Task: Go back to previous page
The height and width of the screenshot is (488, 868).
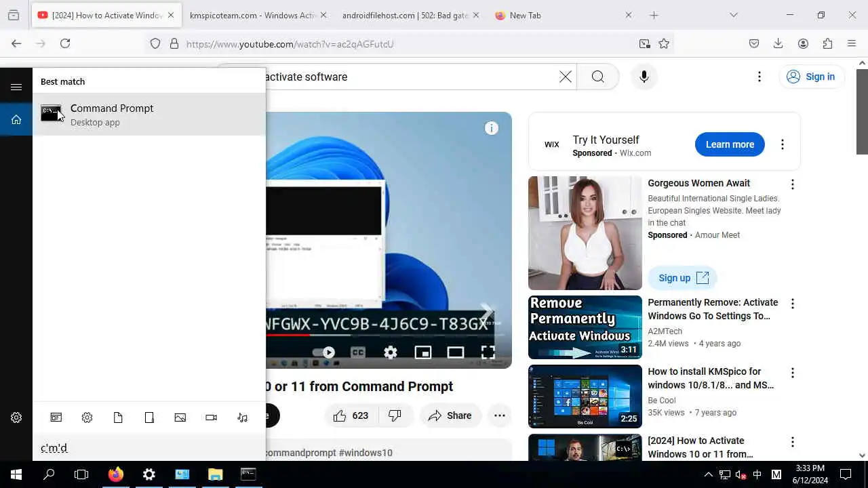Action: (16, 43)
